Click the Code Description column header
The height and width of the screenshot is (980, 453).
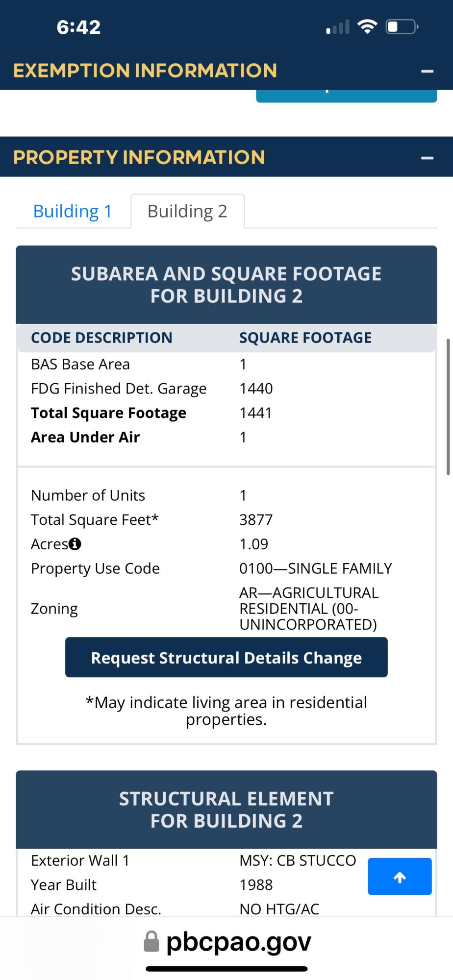[x=101, y=338]
